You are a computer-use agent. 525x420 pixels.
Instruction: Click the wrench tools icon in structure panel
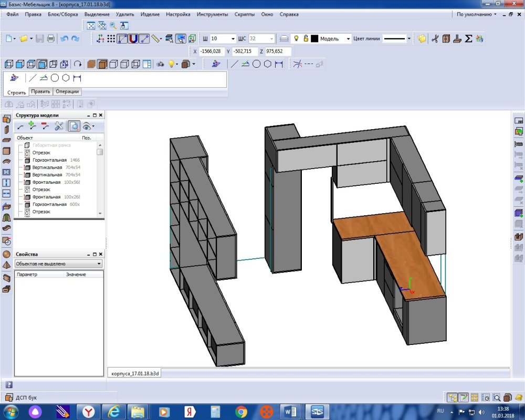59,127
